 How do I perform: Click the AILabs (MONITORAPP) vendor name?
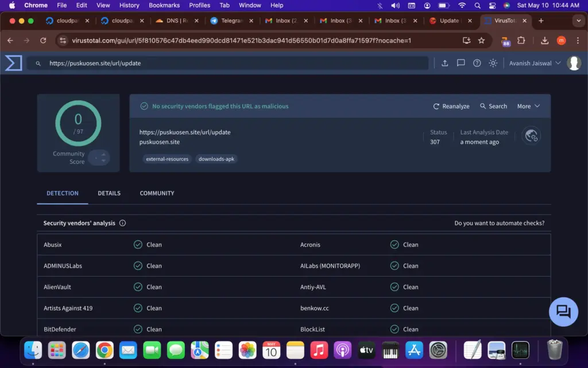330,266
